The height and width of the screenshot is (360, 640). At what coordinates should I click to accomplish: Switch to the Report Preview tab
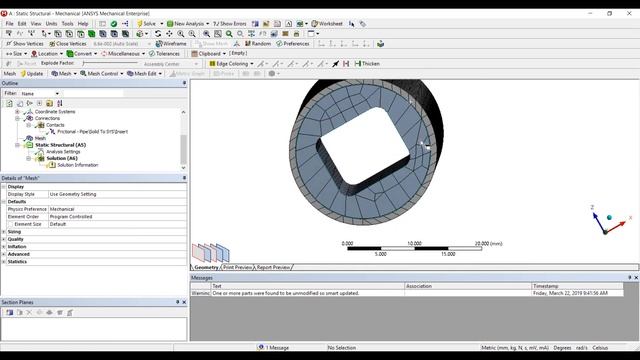(x=273, y=267)
